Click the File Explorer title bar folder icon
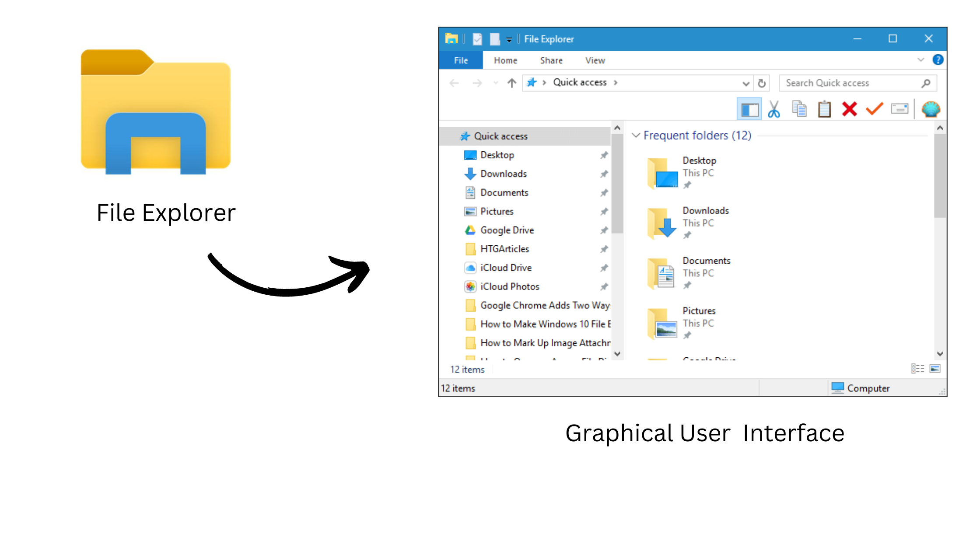The image size is (980, 551). [x=451, y=39]
